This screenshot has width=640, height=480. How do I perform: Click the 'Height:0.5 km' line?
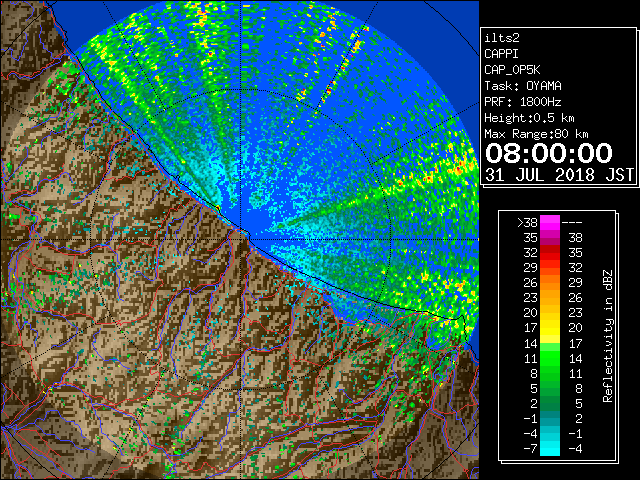coord(529,118)
